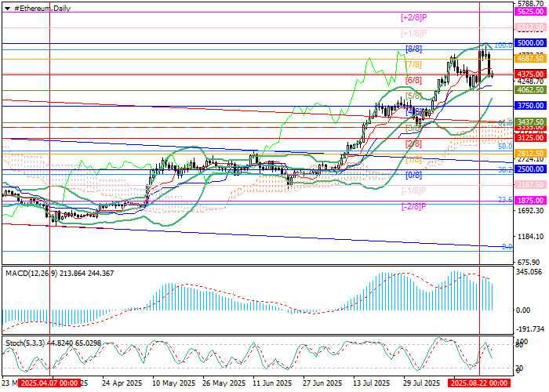Click the 1184.10 price axis value
Screen dimensions: 549x392
[530, 237]
